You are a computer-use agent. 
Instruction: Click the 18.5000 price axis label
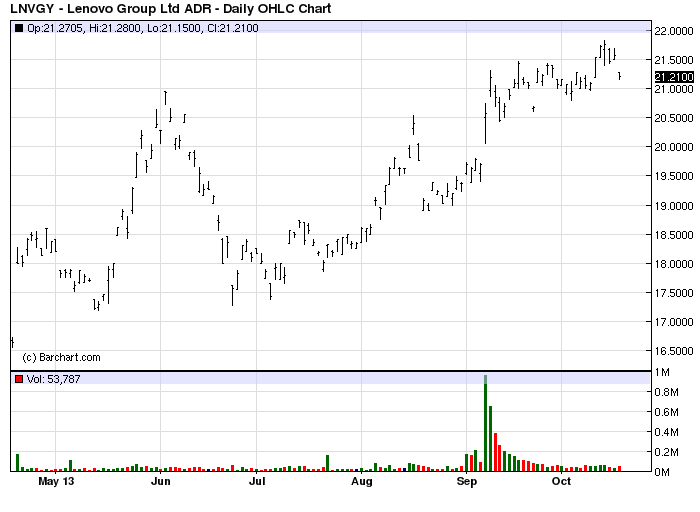point(674,235)
